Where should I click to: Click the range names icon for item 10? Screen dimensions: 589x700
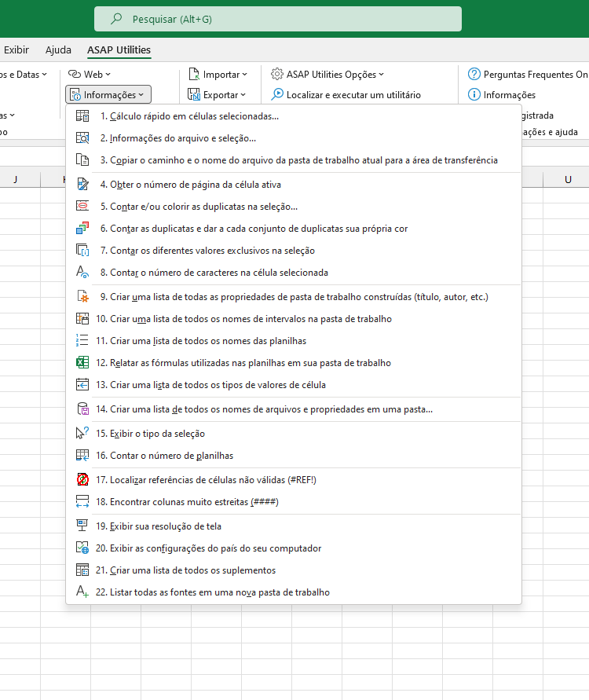(82, 318)
